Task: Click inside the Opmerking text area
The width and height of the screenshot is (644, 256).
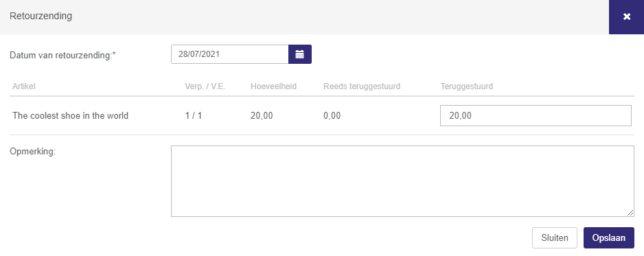Action: 402,181
